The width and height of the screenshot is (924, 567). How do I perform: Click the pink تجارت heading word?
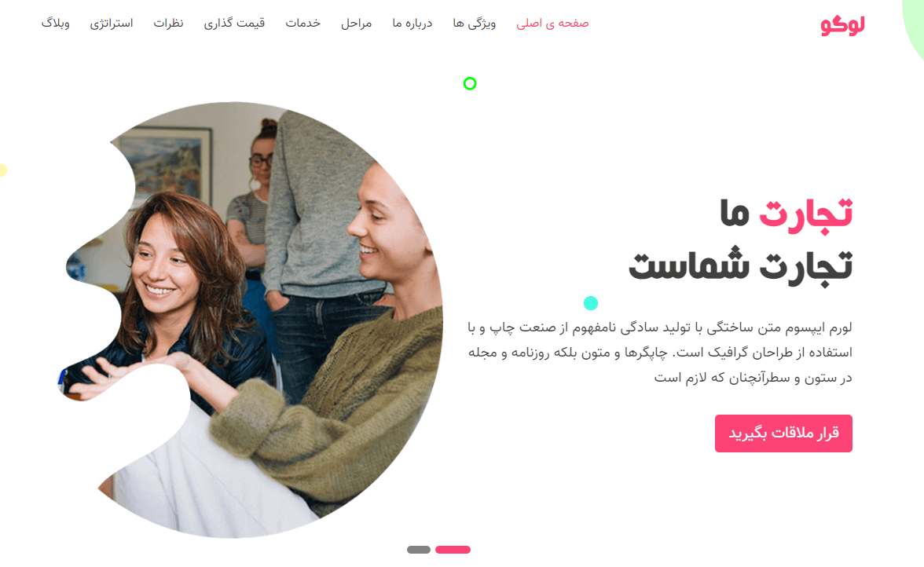805,213
